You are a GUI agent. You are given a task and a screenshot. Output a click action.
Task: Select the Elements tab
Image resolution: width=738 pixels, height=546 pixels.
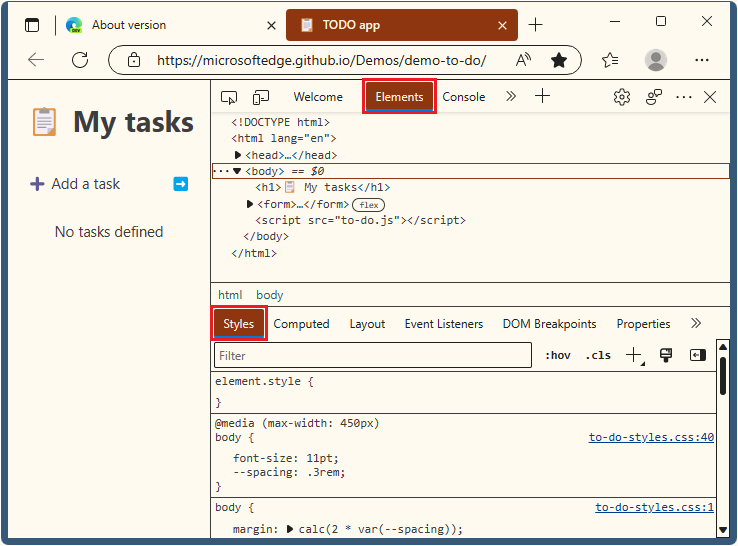tap(399, 97)
